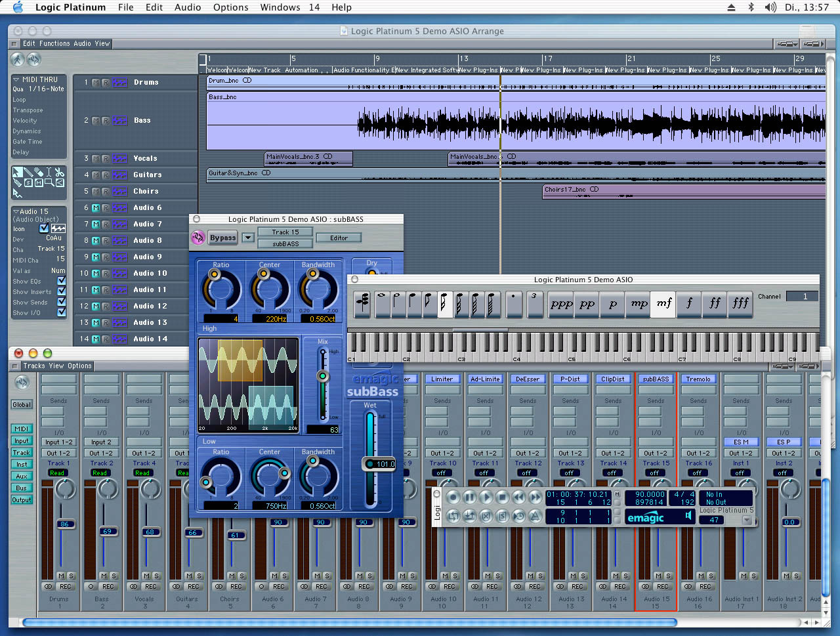The width and height of the screenshot is (840, 636).
Task: Open the Transport window dropdown arrow
Action: 747,520
